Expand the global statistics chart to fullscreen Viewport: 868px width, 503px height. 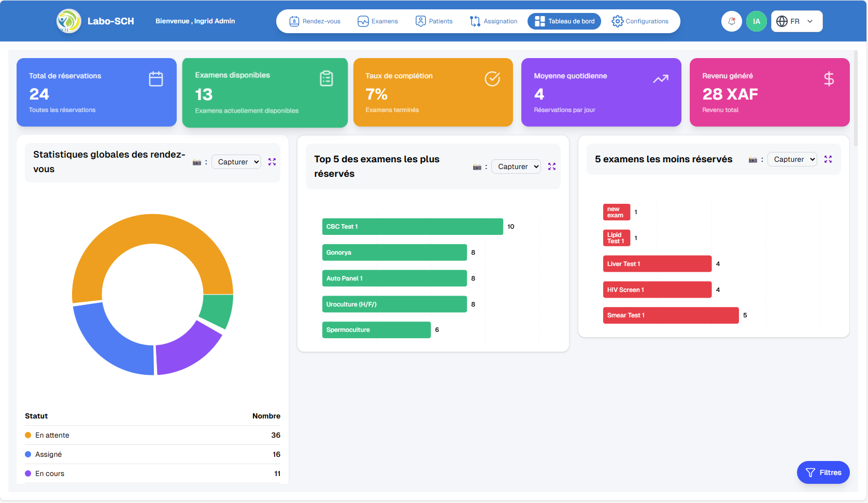pos(272,162)
